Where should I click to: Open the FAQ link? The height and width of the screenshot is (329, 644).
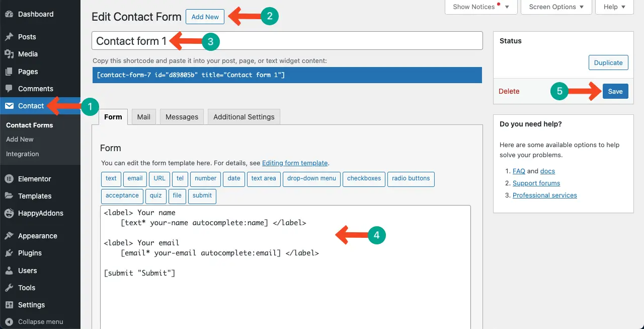pyautogui.click(x=519, y=171)
